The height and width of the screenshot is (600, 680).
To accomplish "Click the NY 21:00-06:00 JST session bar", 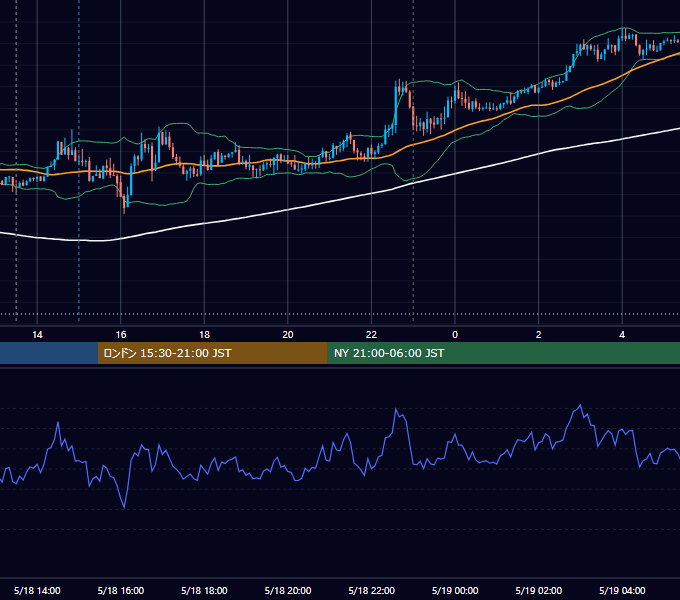I will tap(503, 353).
